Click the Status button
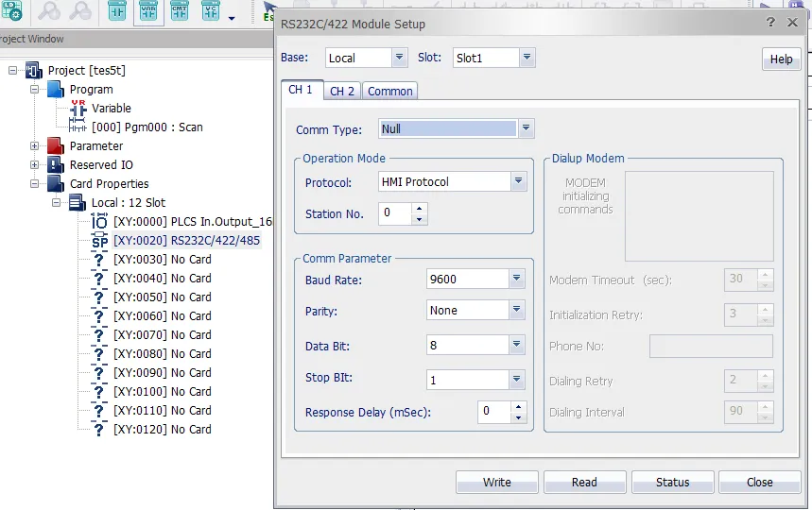This screenshot has height=510, width=812. click(x=672, y=482)
